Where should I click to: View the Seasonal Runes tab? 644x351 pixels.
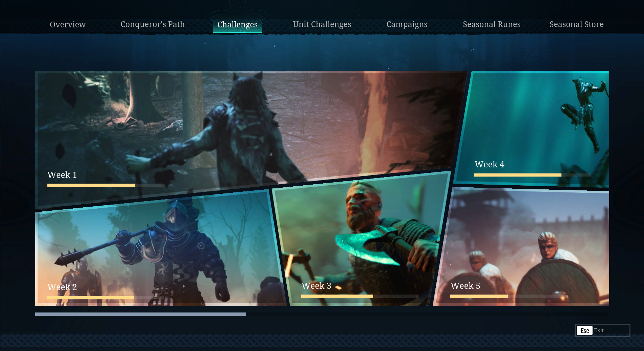tap(492, 24)
